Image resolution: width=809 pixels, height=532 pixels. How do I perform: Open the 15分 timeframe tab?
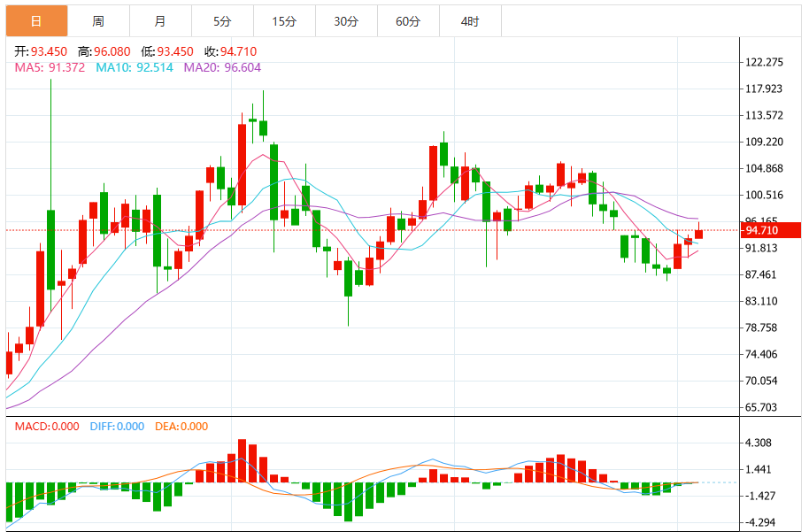click(x=284, y=21)
